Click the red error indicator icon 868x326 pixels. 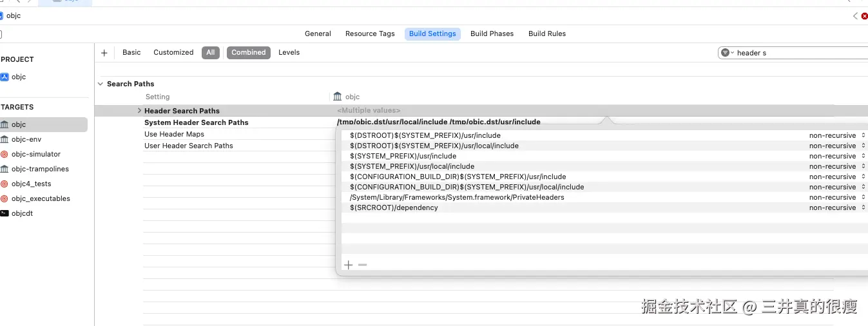click(x=864, y=16)
